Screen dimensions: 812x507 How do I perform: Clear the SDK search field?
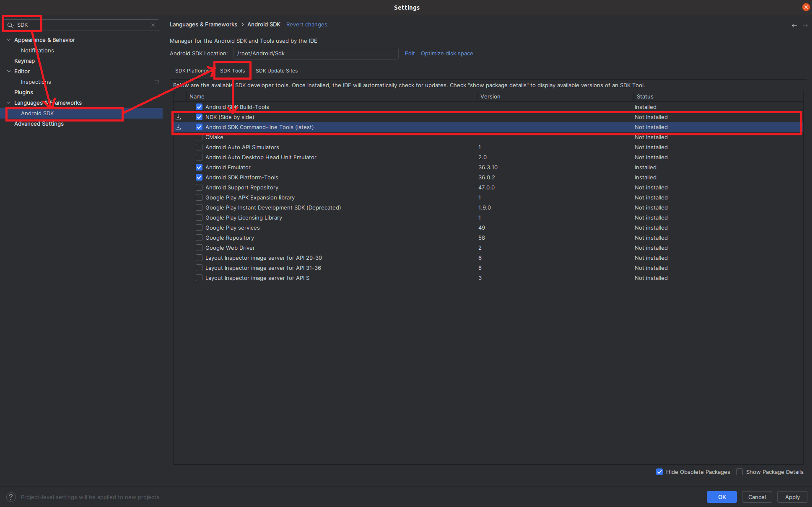(x=153, y=25)
